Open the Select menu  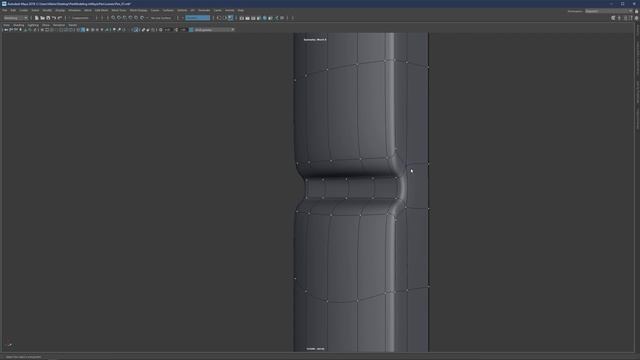(x=36, y=10)
